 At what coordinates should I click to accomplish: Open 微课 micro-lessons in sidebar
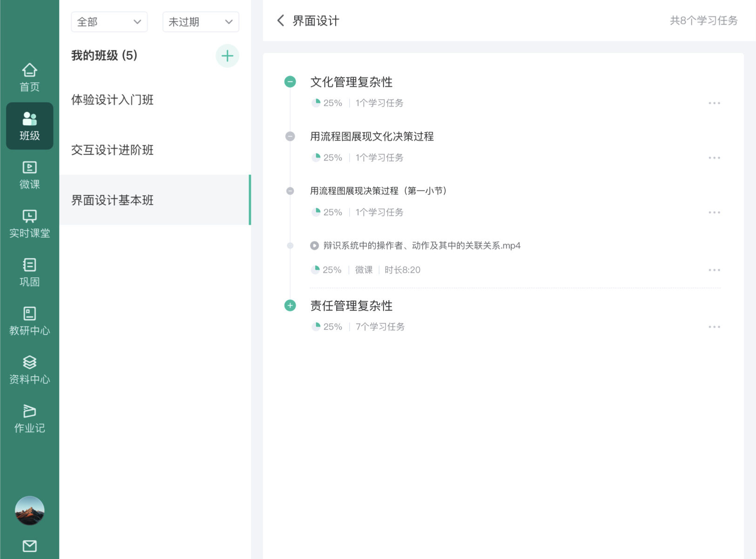pos(29,175)
